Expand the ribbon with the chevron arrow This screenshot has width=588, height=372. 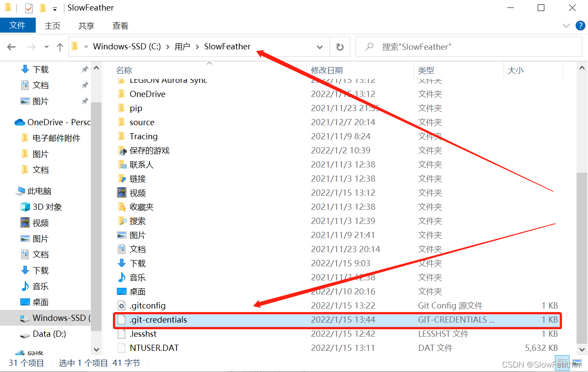[x=566, y=26]
